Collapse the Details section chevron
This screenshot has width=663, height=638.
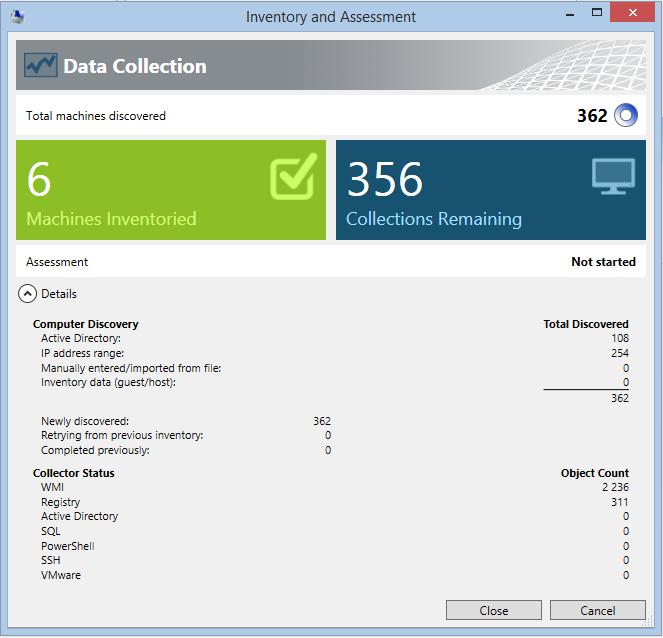26,294
